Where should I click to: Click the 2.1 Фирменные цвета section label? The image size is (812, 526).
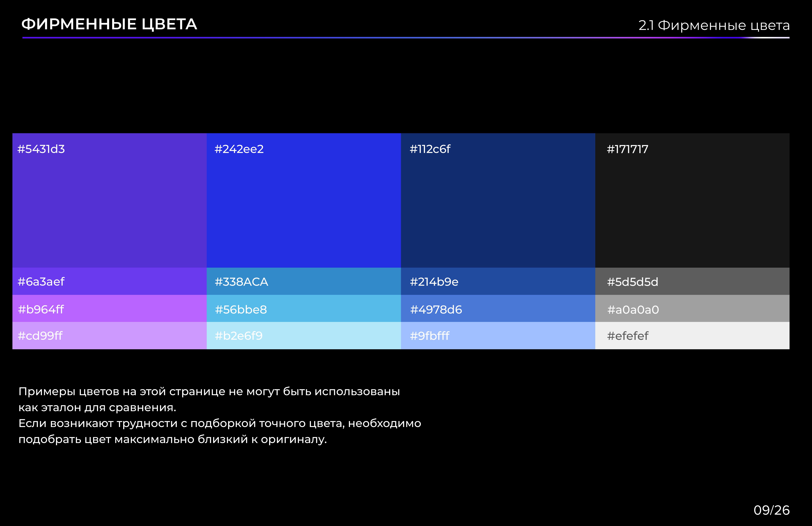point(714,25)
